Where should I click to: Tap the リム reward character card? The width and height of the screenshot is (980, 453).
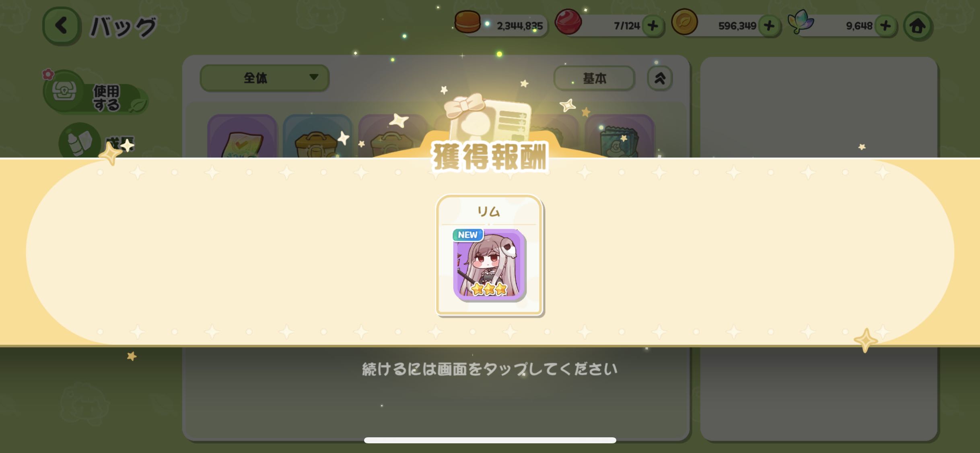(x=490, y=255)
